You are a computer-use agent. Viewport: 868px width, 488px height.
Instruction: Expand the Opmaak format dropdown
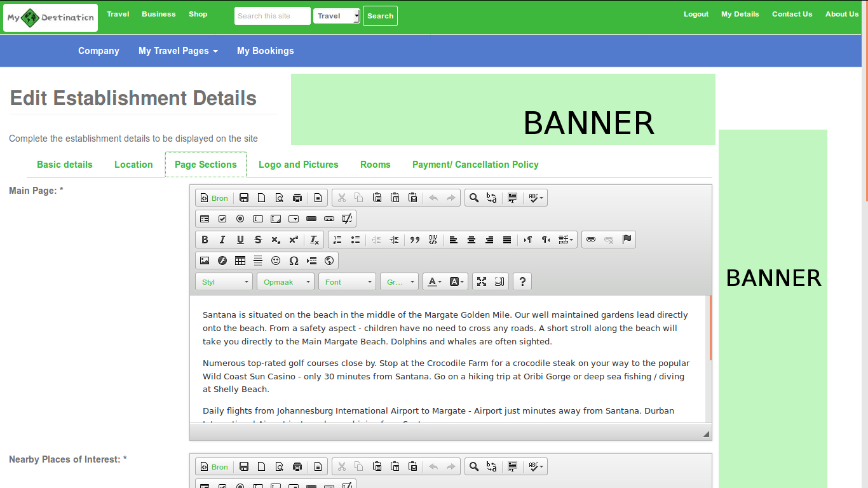click(x=285, y=282)
